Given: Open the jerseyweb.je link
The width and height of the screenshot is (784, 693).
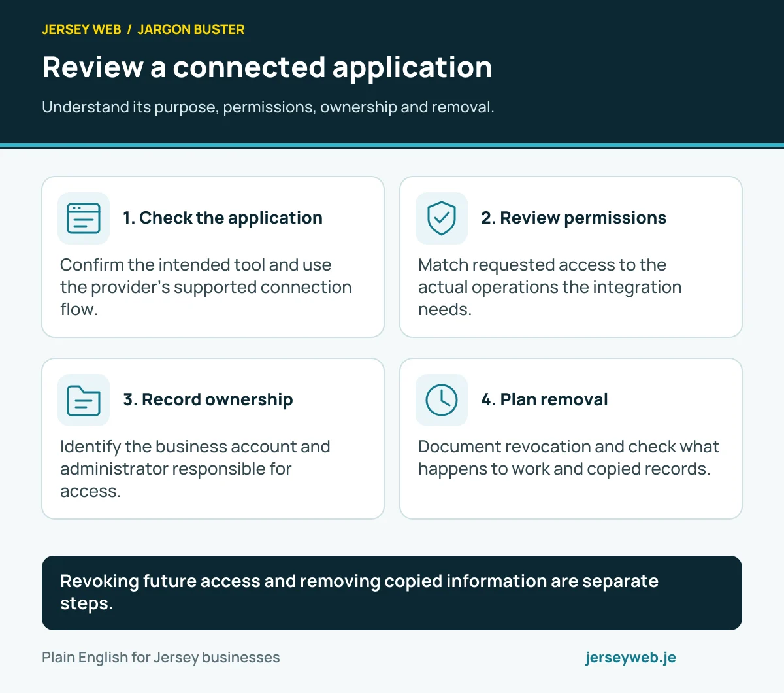Looking at the screenshot, I should (630, 658).
